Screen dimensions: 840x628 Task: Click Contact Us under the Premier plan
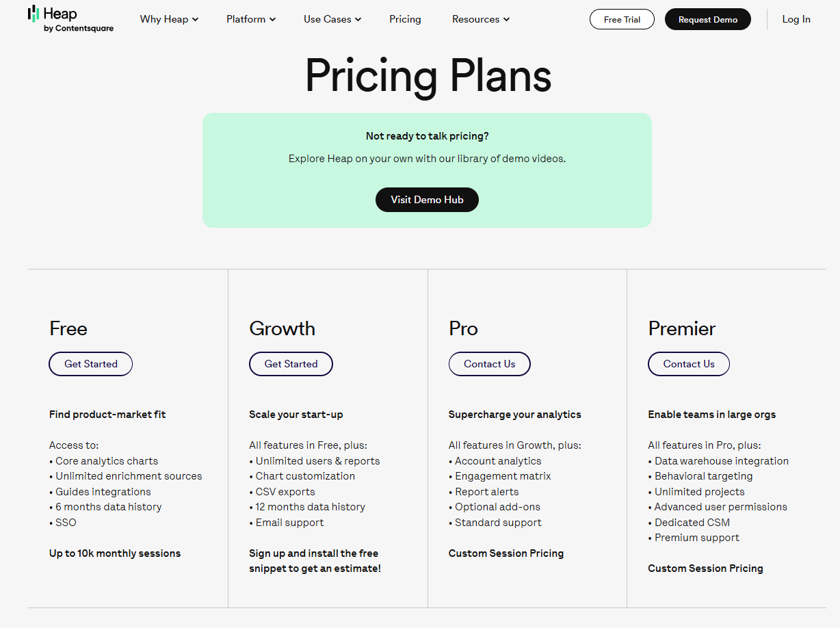[x=688, y=363]
